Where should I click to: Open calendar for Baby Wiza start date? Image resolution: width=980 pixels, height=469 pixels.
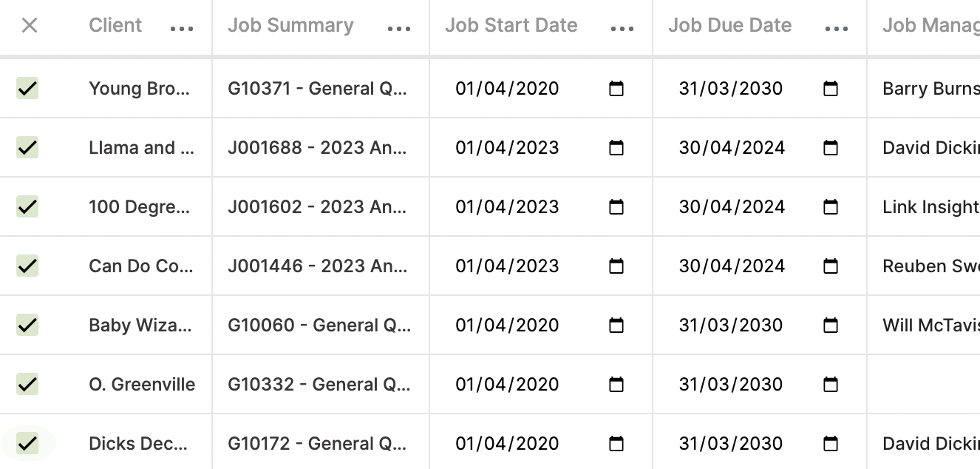click(616, 325)
